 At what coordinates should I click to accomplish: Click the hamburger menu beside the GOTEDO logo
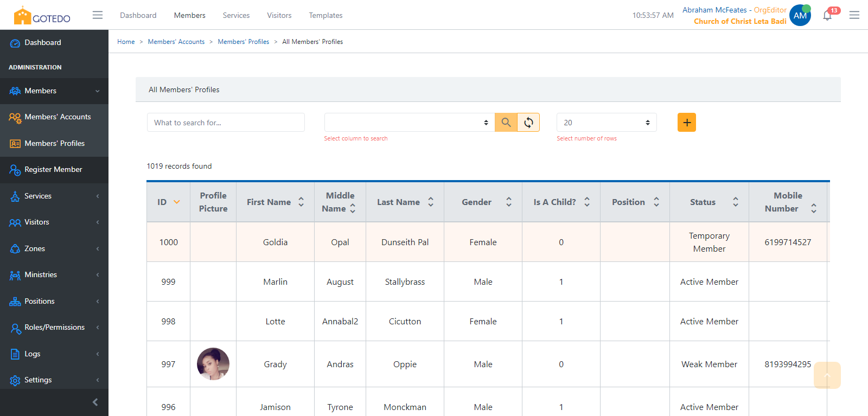98,15
